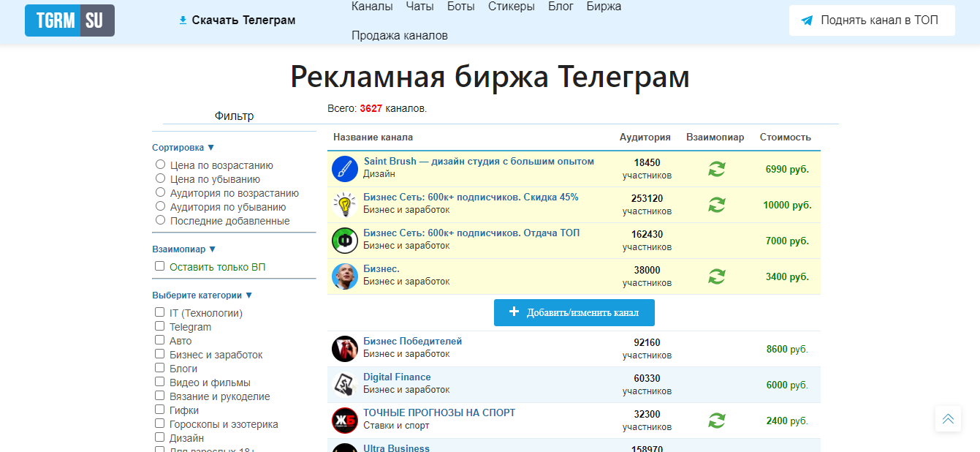Viewport: 980px width, 452px height.
Task: Check Вязание и рукоделие category checkbox
Action: [159, 396]
